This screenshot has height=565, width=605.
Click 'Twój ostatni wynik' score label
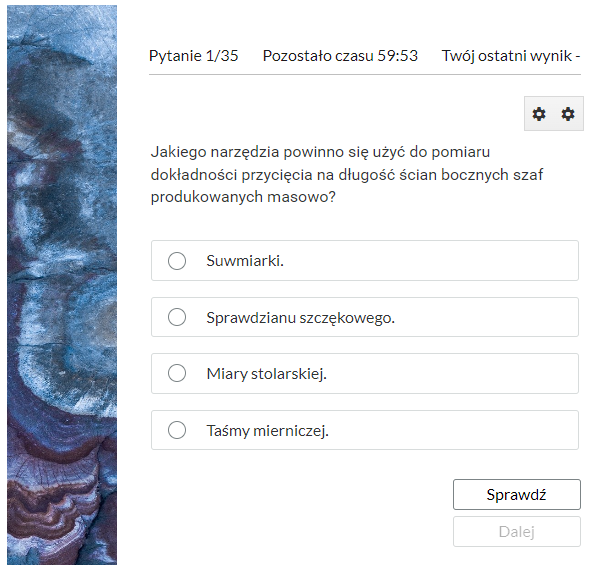tap(507, 56)
